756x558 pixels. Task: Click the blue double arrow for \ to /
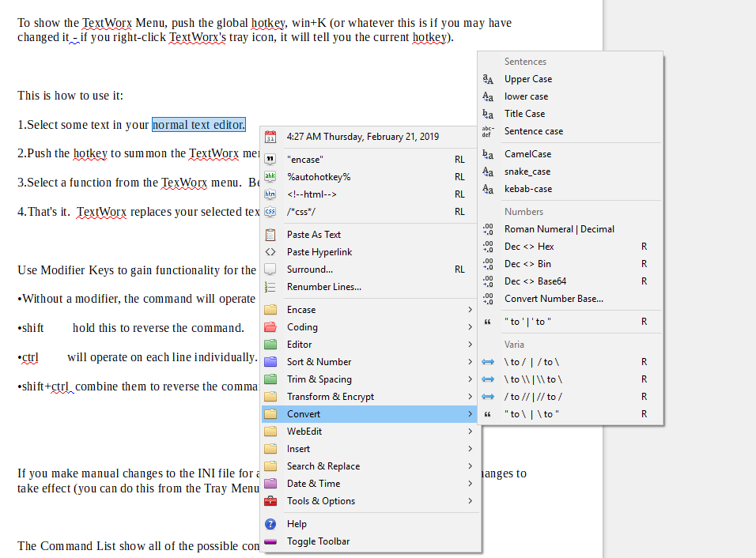click(x=488, y=362)
